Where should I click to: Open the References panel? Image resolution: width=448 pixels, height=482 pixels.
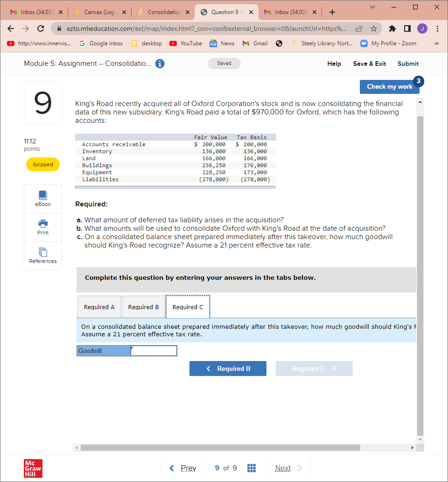tap(42, 255)
